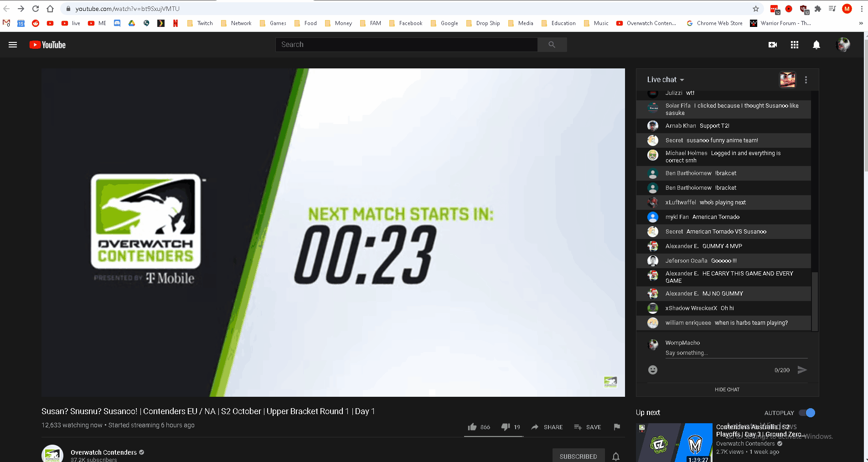Open the emoji picker in live chat
This screenshot has width=868, height=462.
click(x=652, y=370)
